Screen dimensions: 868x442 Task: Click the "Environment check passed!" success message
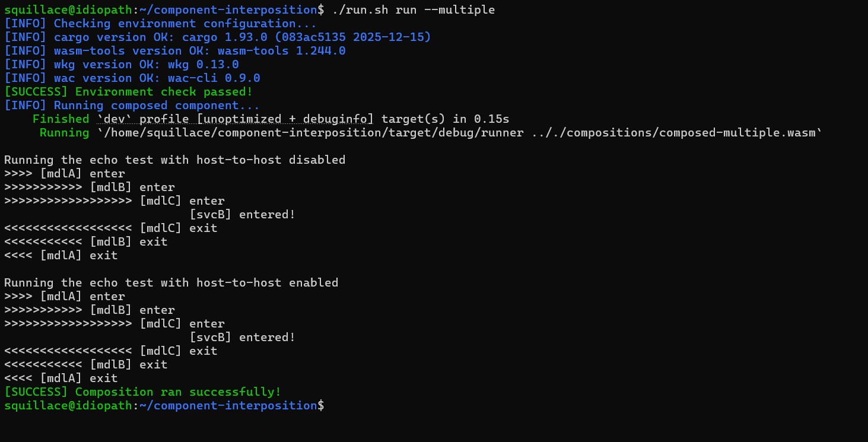(128, 91)
